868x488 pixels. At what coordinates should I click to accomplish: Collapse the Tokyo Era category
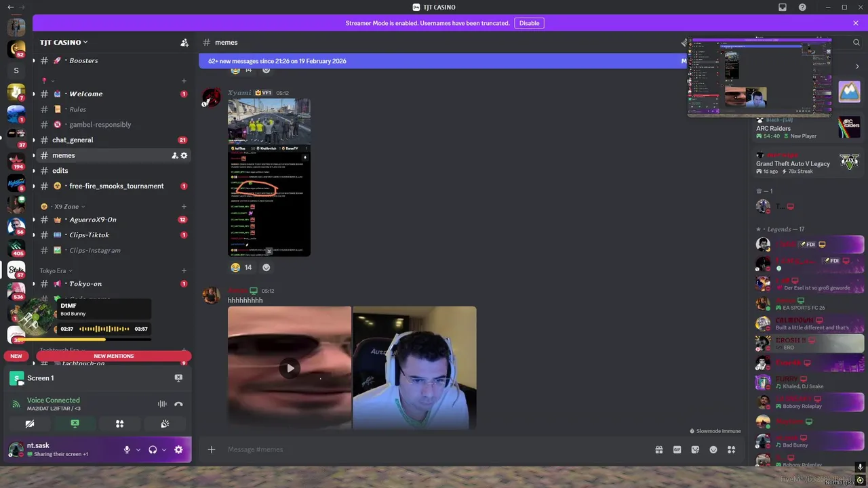point(57,270)
